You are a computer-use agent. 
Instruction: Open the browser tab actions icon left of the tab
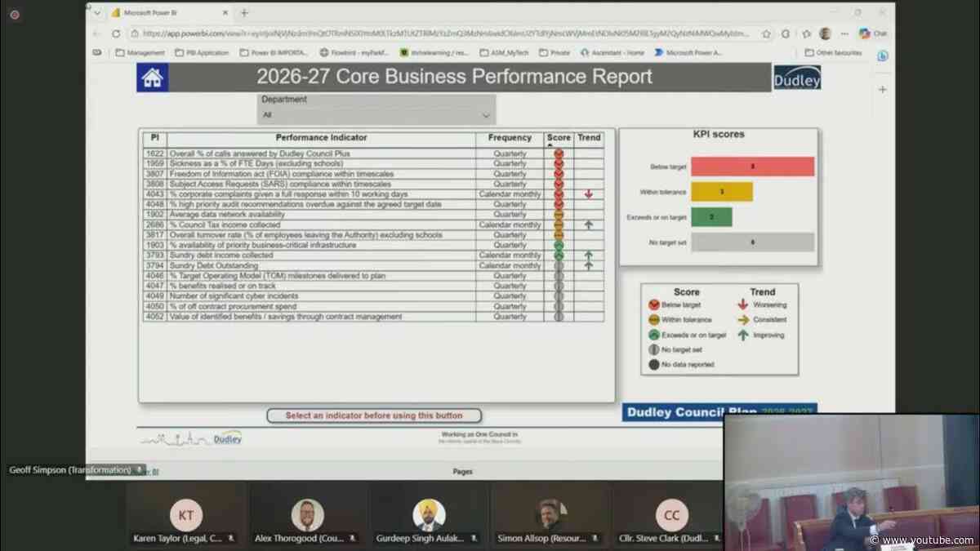click(x=96, y=13)
